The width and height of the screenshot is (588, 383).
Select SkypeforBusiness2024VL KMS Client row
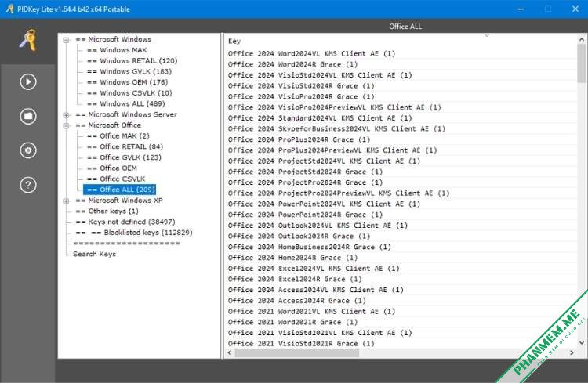click(401, 129)
